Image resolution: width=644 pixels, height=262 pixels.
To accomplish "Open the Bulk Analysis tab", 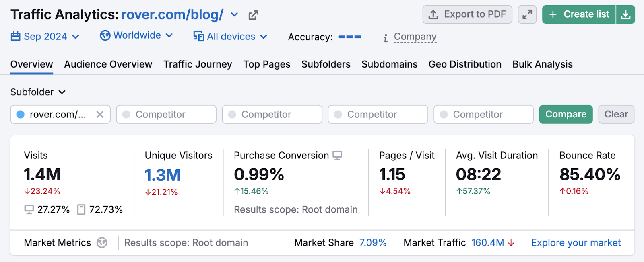I will [543, 64].
